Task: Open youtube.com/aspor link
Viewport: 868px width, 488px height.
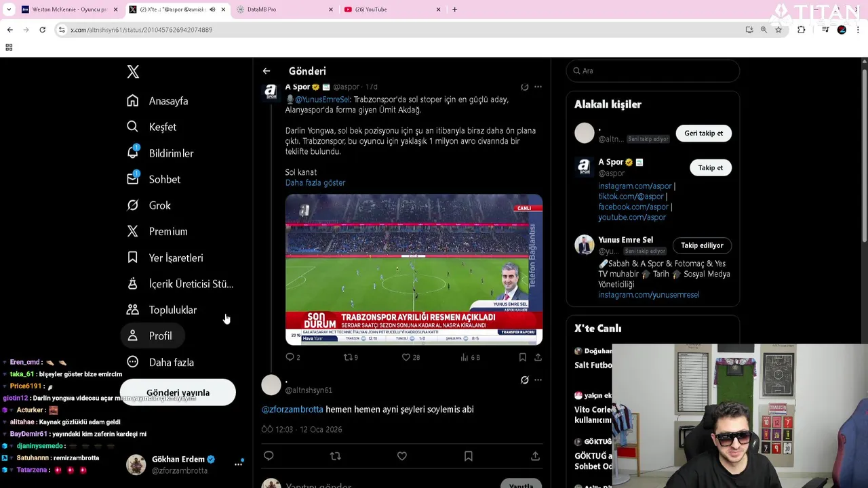Action: 632,218
